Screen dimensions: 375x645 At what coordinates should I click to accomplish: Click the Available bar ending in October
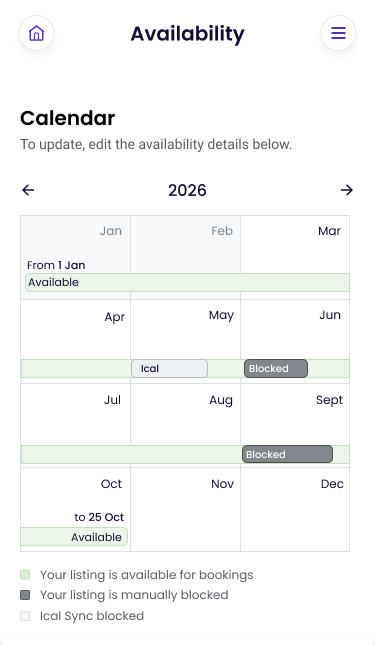pyautogui.click(x=74, y=537)
